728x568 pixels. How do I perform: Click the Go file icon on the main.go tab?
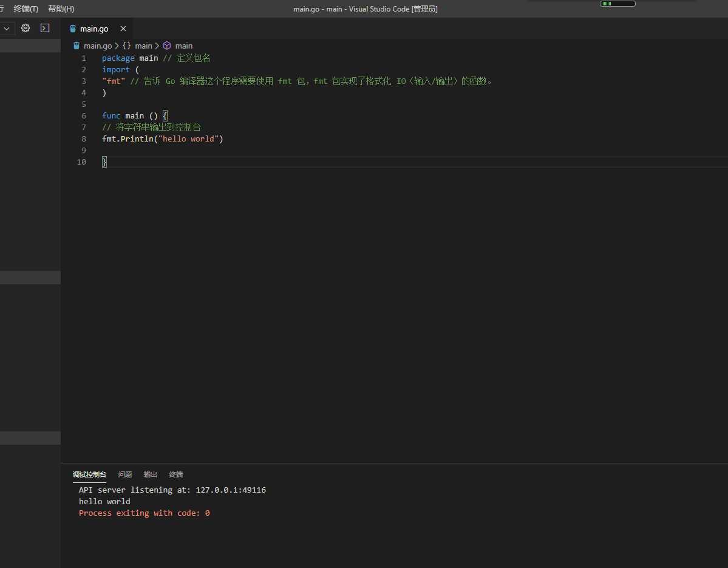tap(72, 29)
